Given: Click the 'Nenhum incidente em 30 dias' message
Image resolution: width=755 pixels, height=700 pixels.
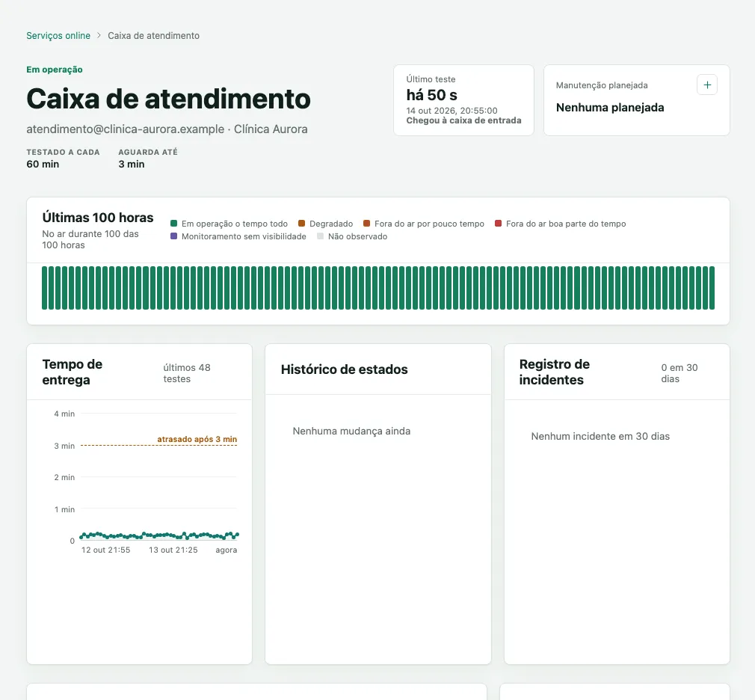Looking at the screenshot, I should coord(600,437).
